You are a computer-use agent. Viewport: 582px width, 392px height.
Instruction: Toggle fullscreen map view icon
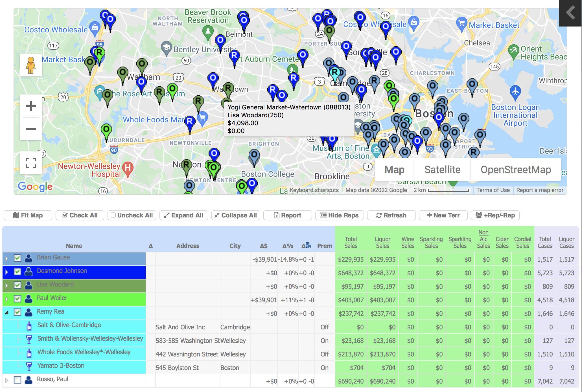pyautogui.click(x=31, y=163)
